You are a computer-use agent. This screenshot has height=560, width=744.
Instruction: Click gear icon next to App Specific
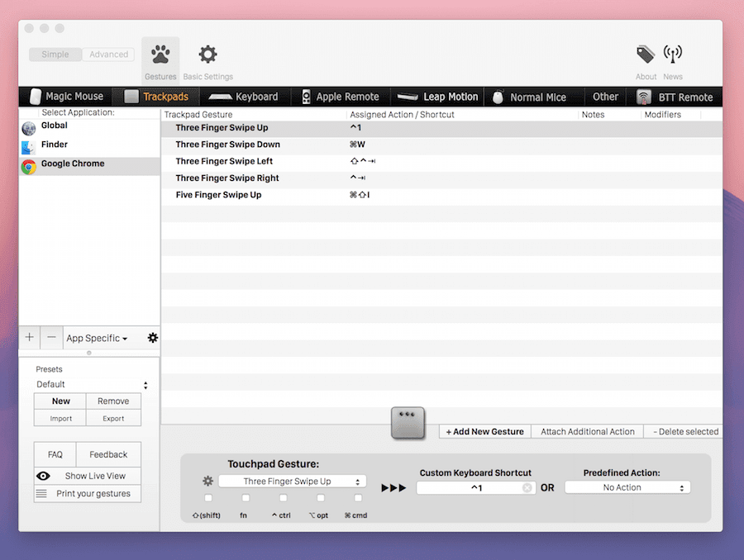pos(152,338)
